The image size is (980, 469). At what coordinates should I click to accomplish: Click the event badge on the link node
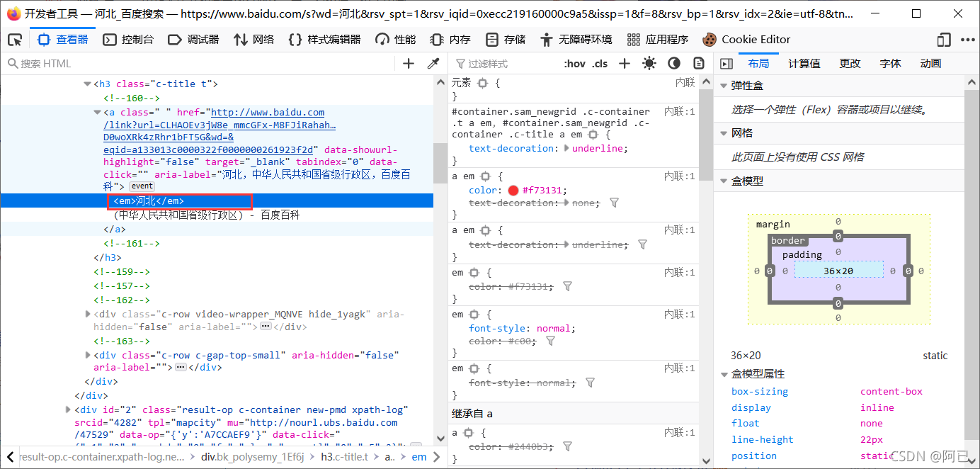[x=142, y=186]
